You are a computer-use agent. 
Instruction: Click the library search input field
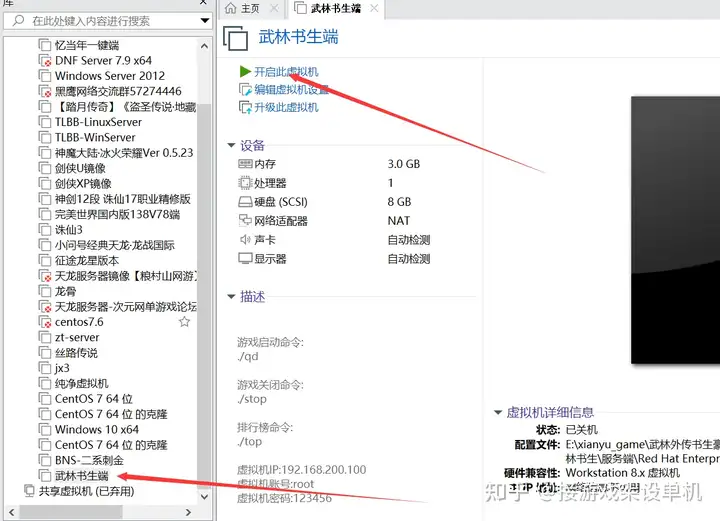[x=108, y=21]
